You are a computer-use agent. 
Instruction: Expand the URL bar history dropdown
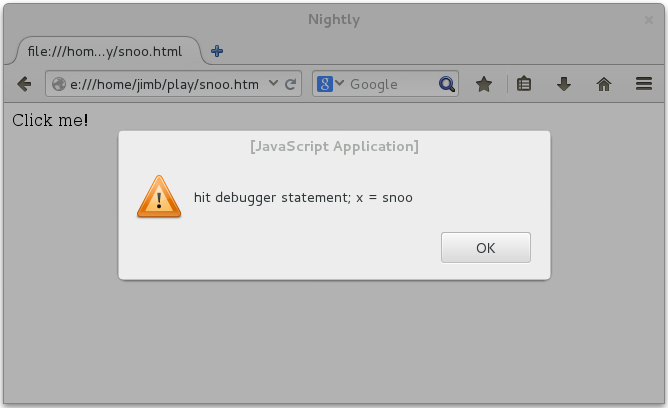coord(273,85)
